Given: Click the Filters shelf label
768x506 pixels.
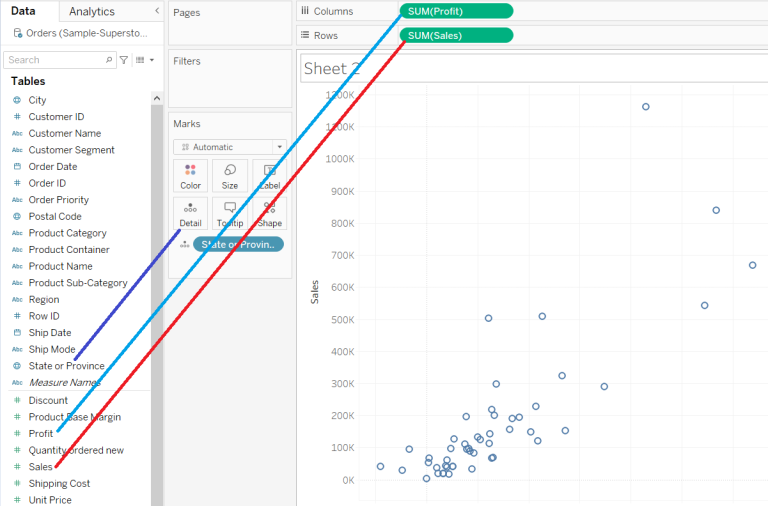Looking at the screenshot, I should 187,61.
